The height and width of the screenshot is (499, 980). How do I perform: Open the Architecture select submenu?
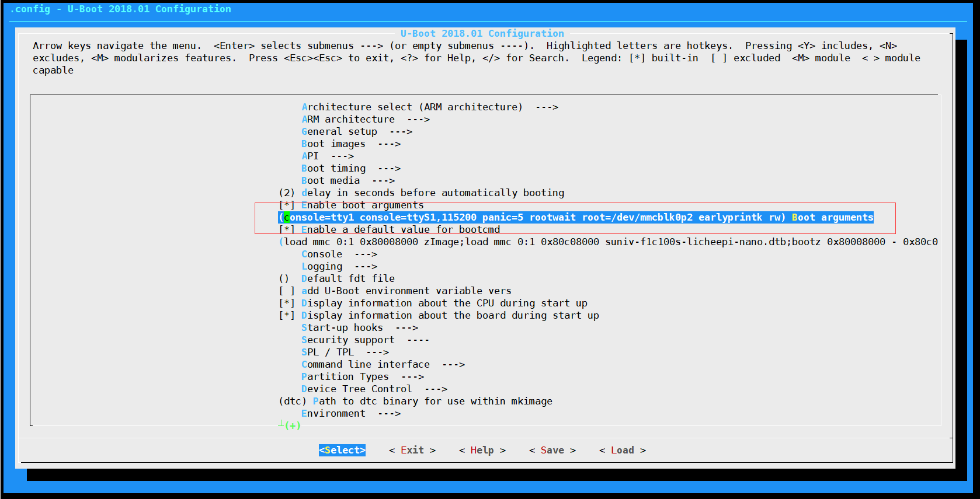coord(430,107)
